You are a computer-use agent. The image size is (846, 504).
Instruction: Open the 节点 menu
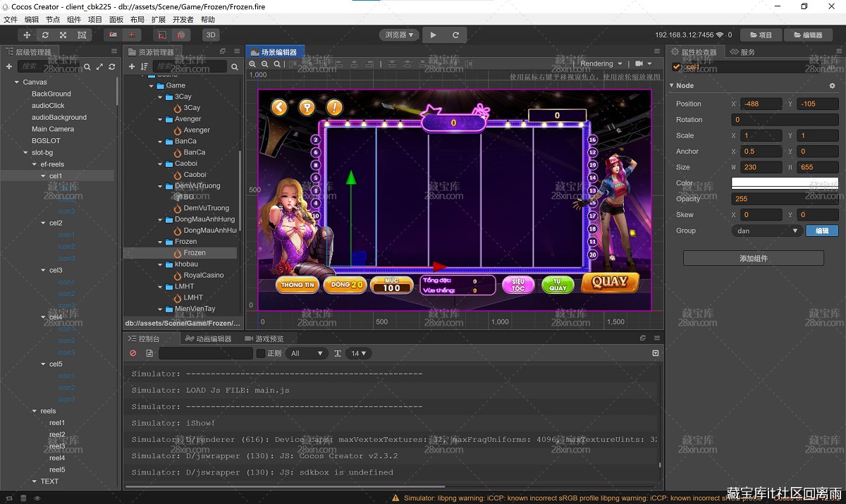tap(53, 20)
